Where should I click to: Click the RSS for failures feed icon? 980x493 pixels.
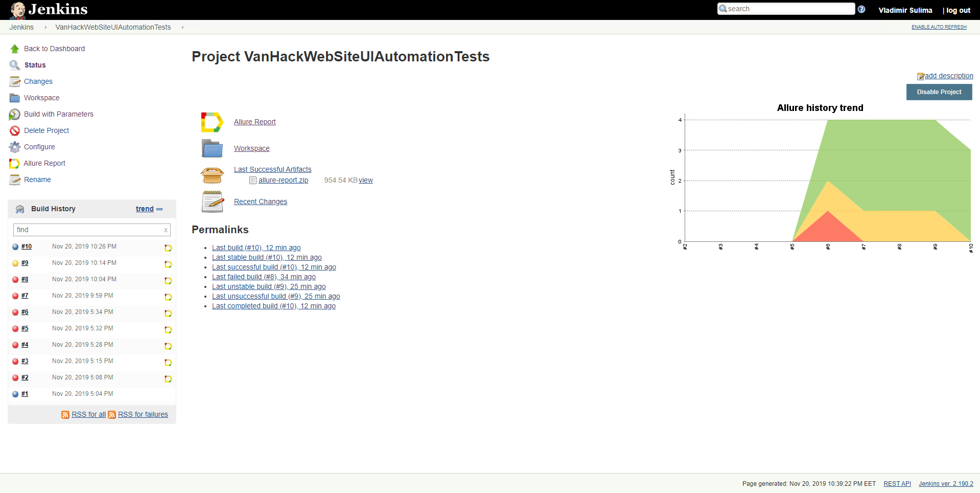pos(112,415)
